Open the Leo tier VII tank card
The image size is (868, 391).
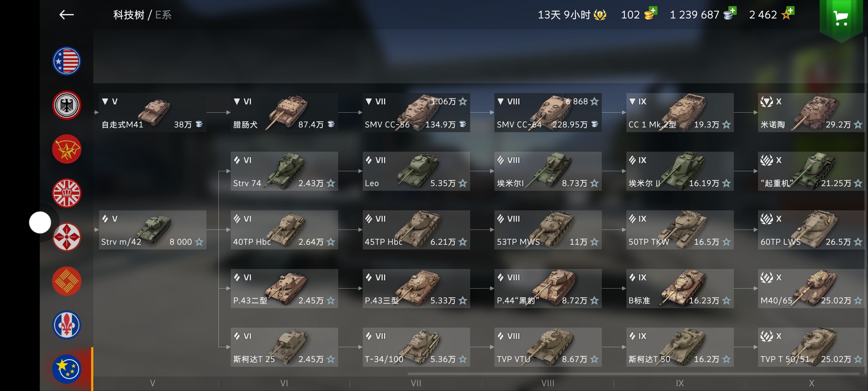[x=416, y=171]
